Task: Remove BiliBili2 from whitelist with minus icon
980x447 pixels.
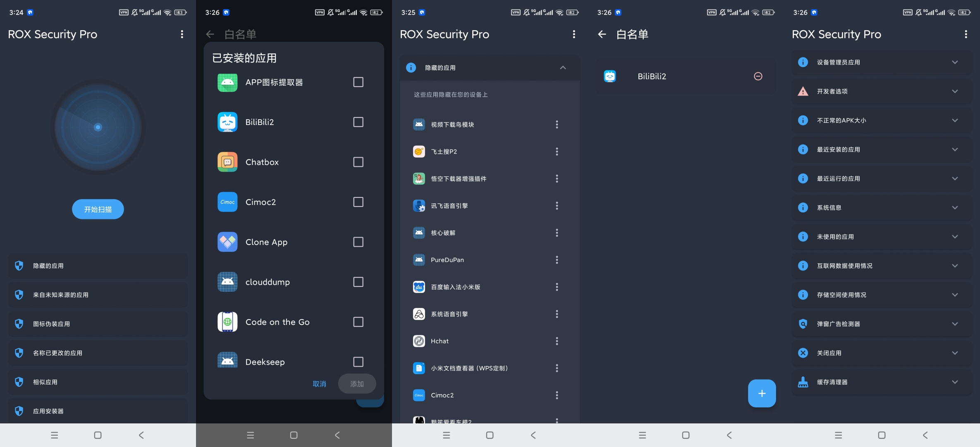Action: 758,76
